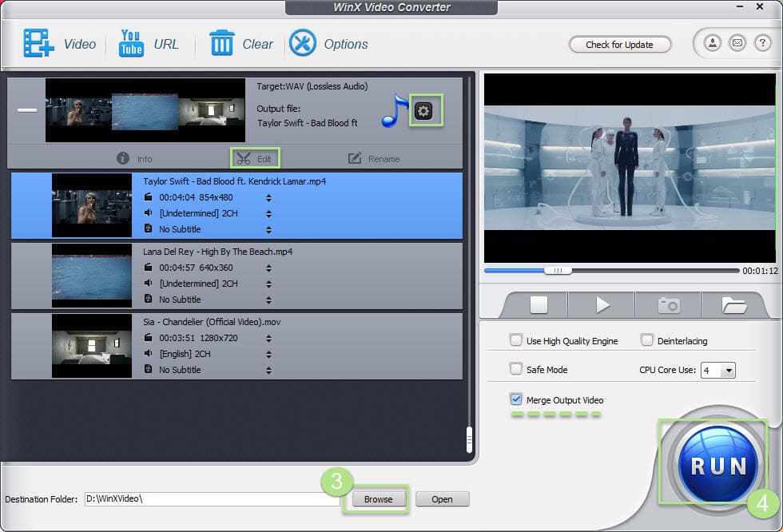
Task: Toggle Safe Mode checkbox
Action: pos(516,369)
